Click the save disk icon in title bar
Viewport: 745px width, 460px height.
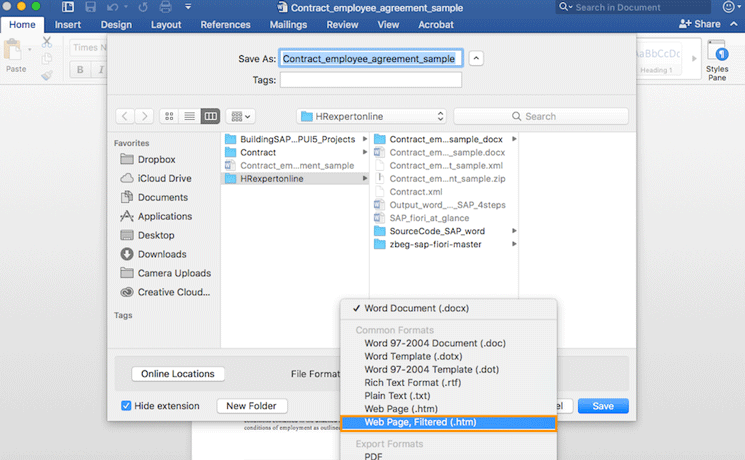pos(90,7)
